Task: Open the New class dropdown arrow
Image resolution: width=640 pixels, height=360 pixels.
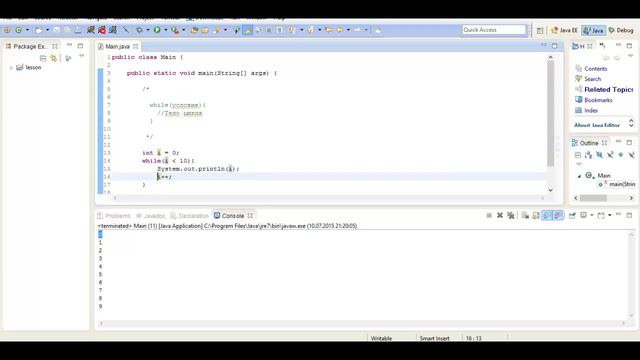Action: coord(27,30)
